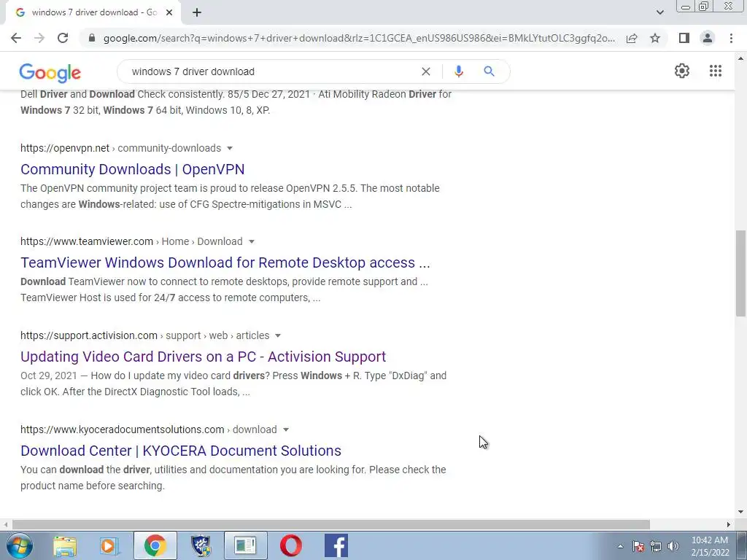Open the document window taskbar item
The image size is (747, 560).
tap(245, 545)
